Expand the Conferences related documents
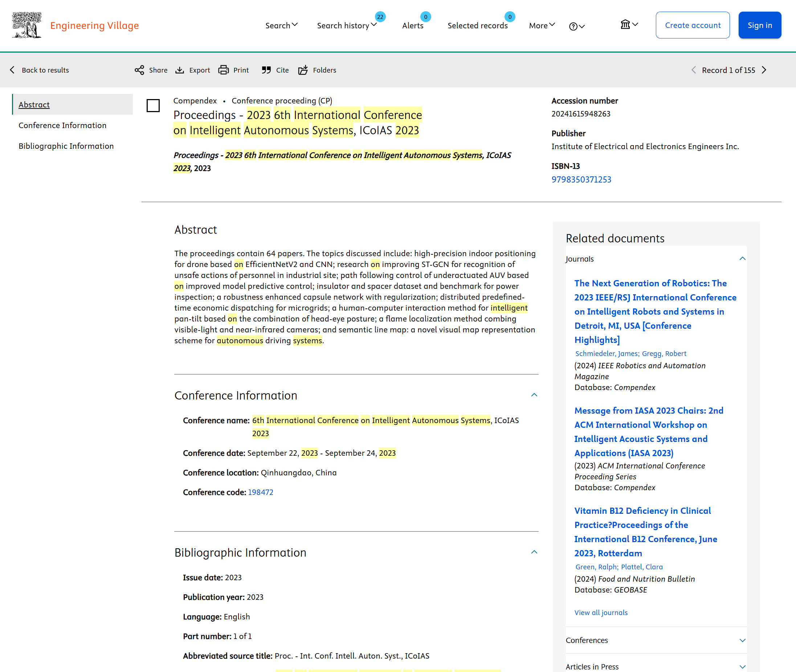This screenshot has width=796, height=672. tap(742, 640)
